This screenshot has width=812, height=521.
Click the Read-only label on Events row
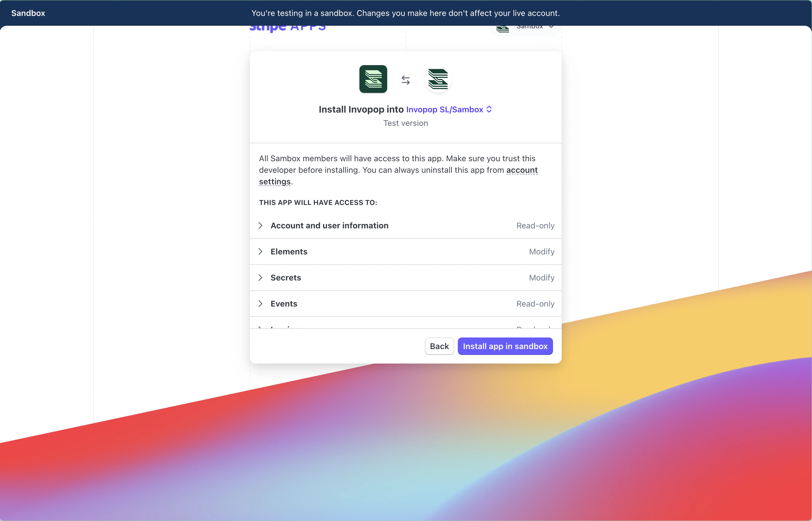(x=535, y=304)
